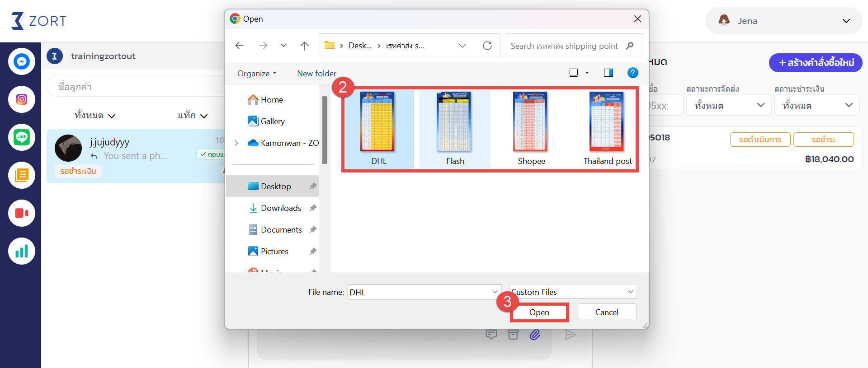Open the Messenger channel in sidebar
The image size is (868, 368).
(22, 61)
